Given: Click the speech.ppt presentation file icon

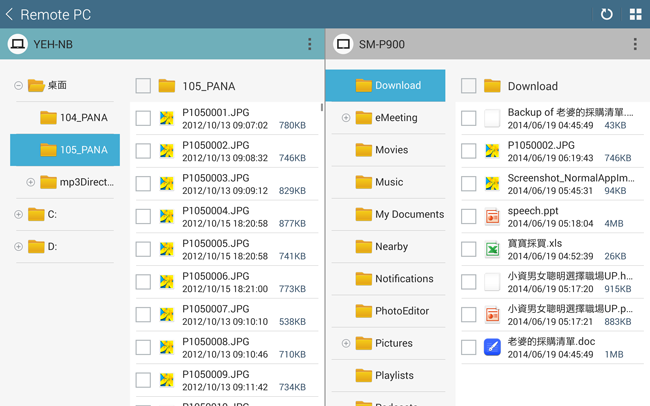Looking at the screenshot, I should click(492, 217).
